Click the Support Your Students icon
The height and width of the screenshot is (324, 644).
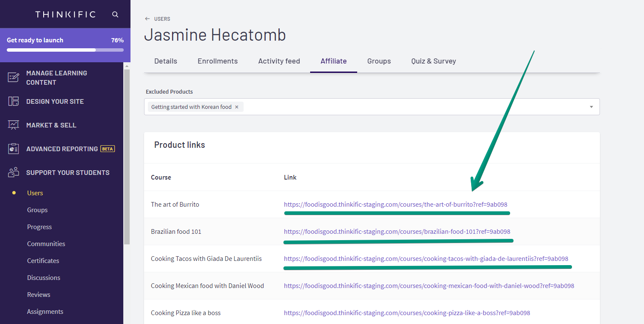click(x=14, y=172)
